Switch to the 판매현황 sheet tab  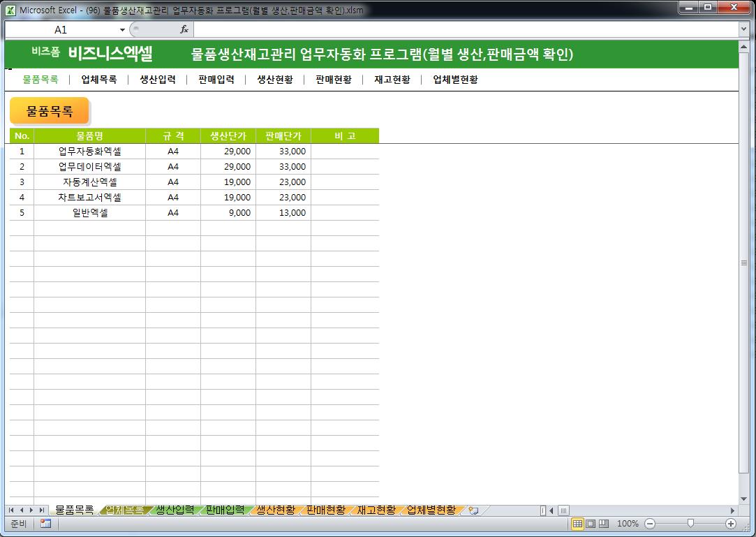click(326, 510)
